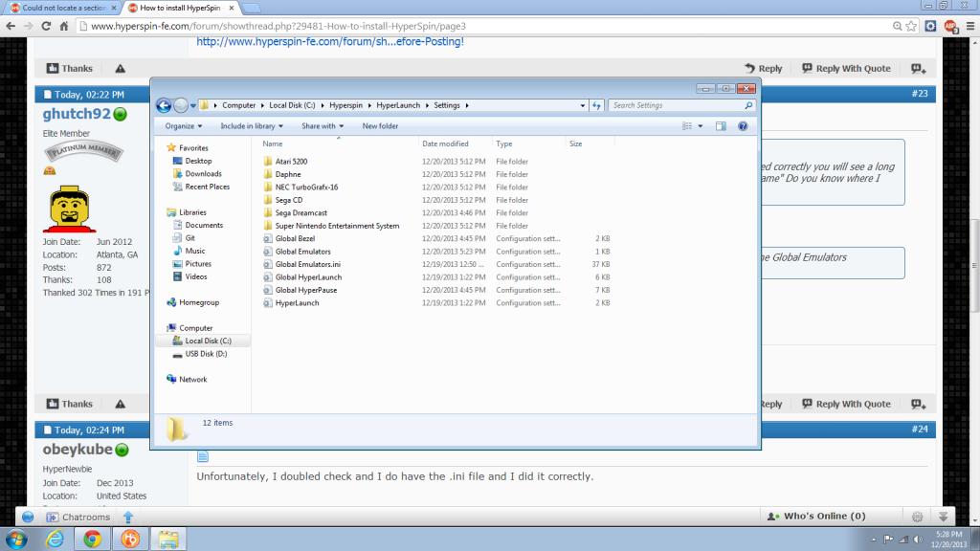The width and height of the screenshot is (980, 551).
Task: Toggle the preview pane icon
Action: pyautogui.click(x=721, y=126)
